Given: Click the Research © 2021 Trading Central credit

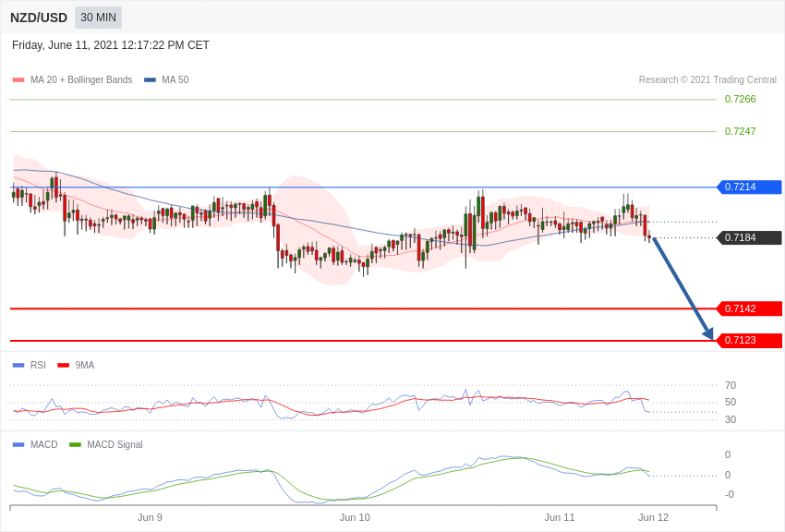Looking at the screenshot, I should (707, 79).
